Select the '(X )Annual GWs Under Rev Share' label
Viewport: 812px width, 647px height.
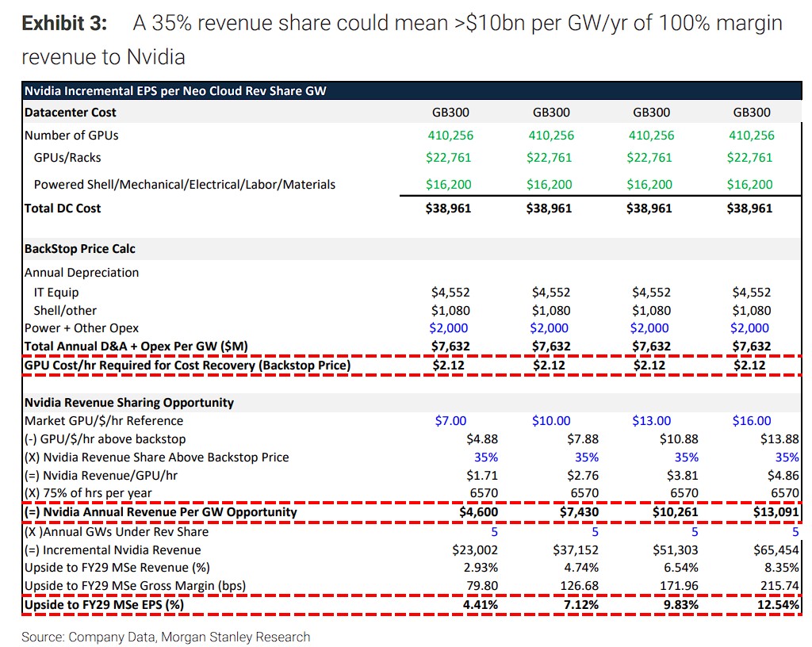117,532
